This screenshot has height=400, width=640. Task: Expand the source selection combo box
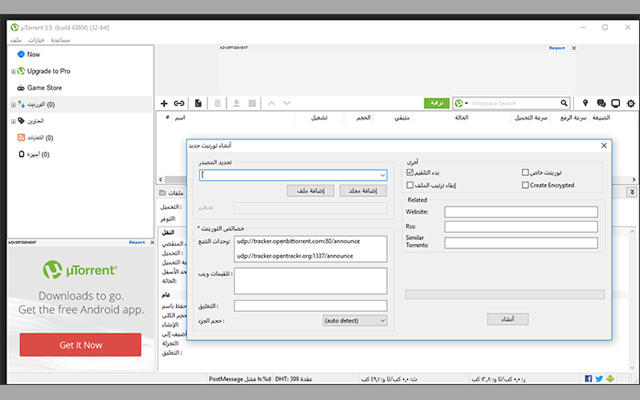pyautogui.click(x=382, y=175)
